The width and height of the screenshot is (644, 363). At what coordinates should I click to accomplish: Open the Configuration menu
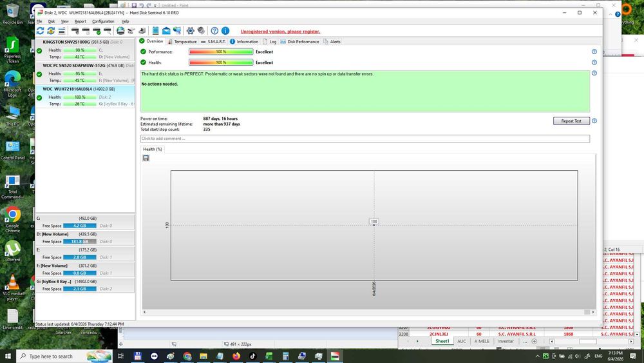pyautogui.click(x=103, y=21)
